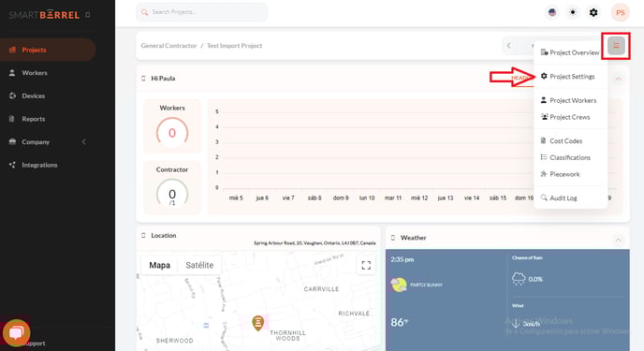Focus the Search Projects field
This screenshot has width=644, height=351.
[x=201, y=12]
